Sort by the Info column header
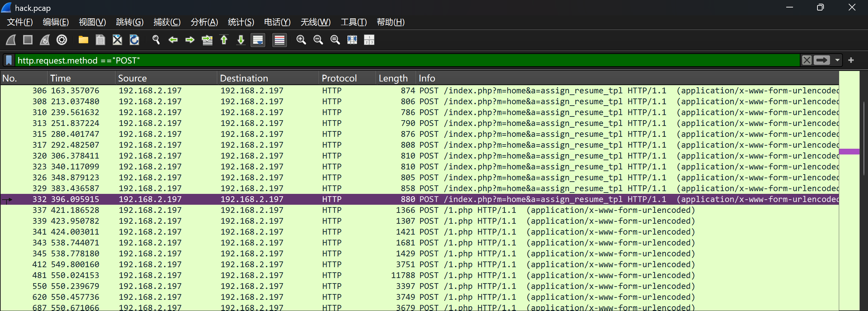868x311 pixels. (628, 78)
